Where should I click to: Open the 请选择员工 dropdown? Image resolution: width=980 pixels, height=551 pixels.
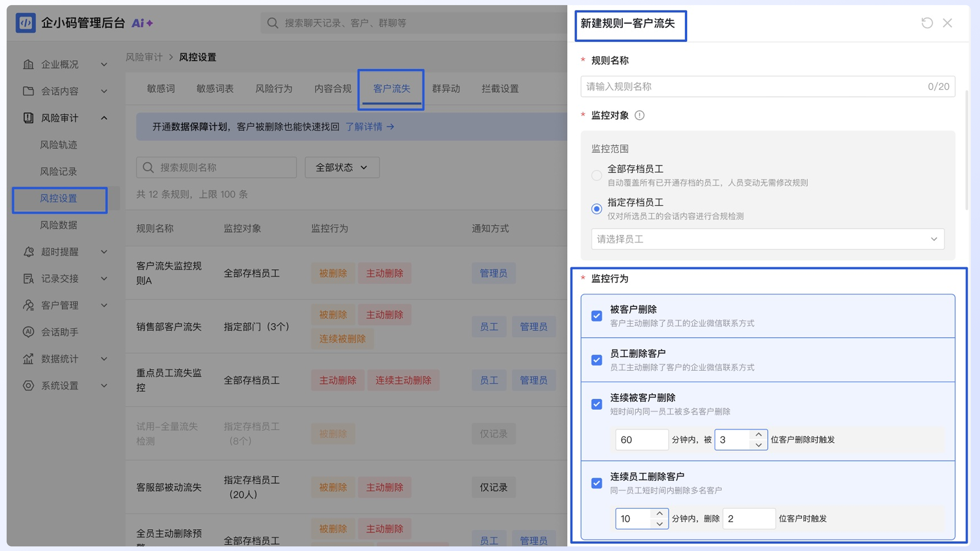tap(768, 239)
